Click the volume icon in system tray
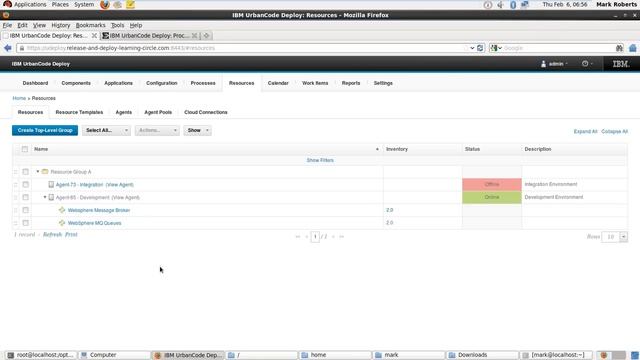This screenshot has height=360, width=640. pos(500,5)
